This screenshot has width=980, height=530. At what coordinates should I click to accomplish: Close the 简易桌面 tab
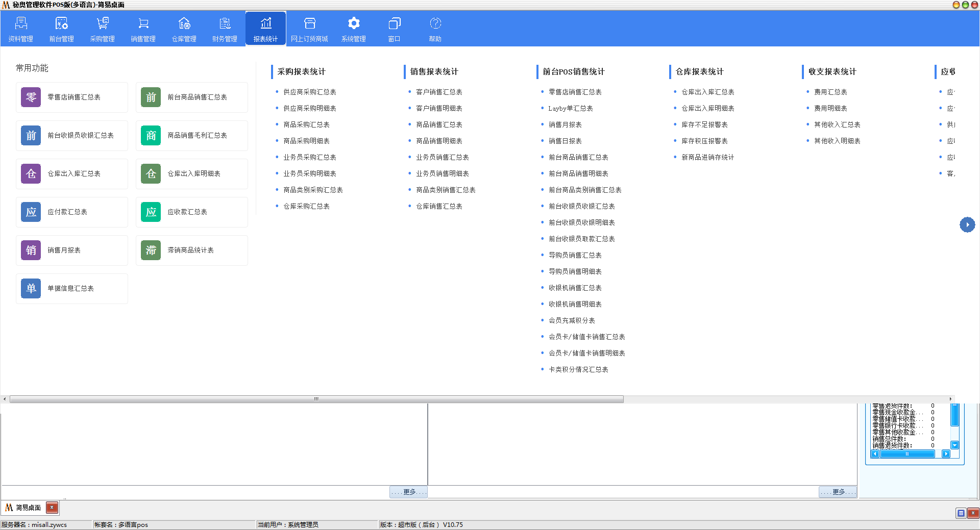(52, 508)
